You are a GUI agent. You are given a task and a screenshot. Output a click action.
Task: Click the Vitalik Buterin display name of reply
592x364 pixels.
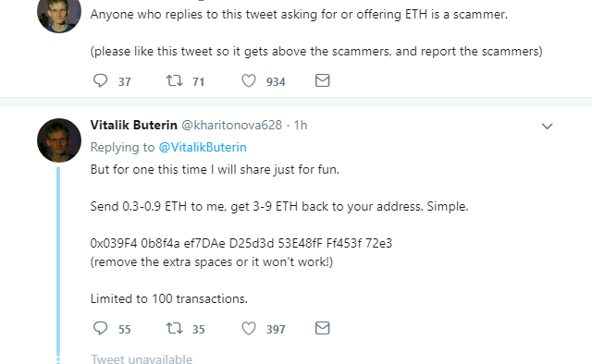133,125
